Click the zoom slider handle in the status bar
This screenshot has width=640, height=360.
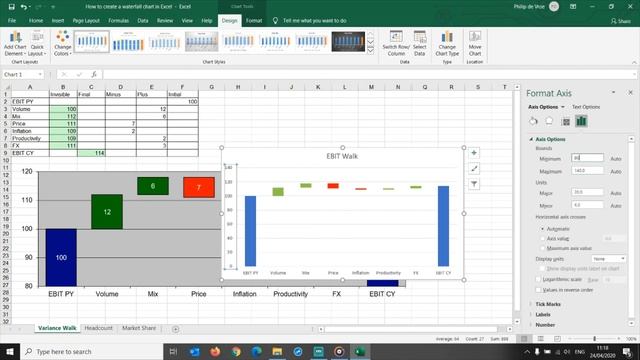595,339
